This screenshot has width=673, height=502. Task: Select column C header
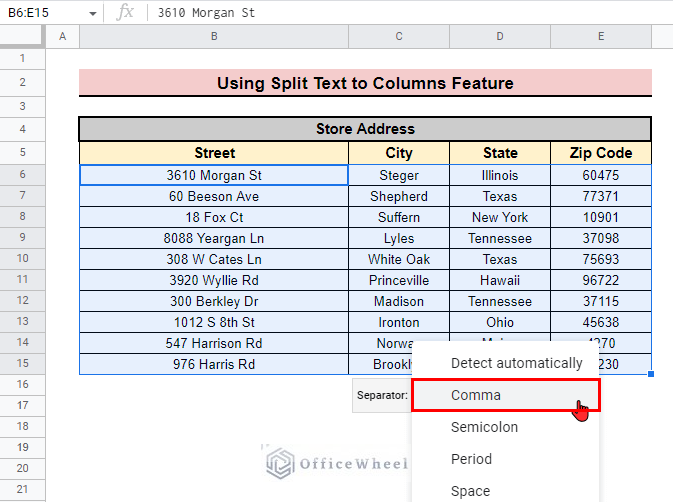click(399, 36)
